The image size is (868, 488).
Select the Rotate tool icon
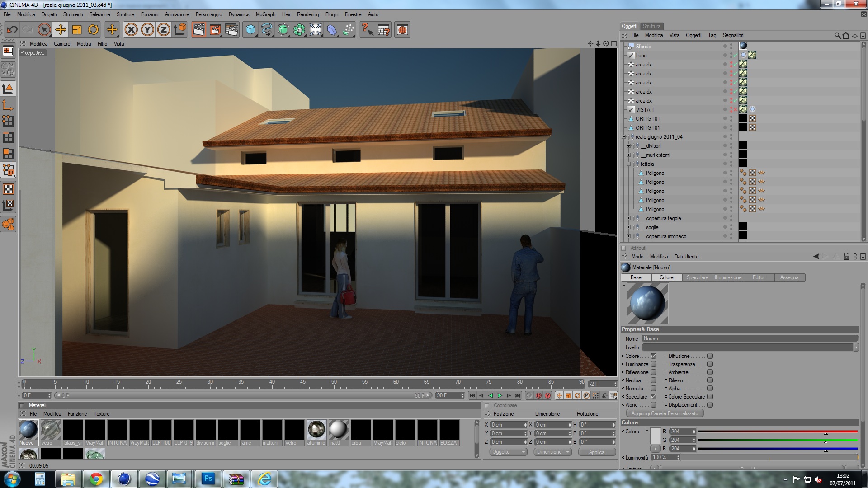pos(93,30)
